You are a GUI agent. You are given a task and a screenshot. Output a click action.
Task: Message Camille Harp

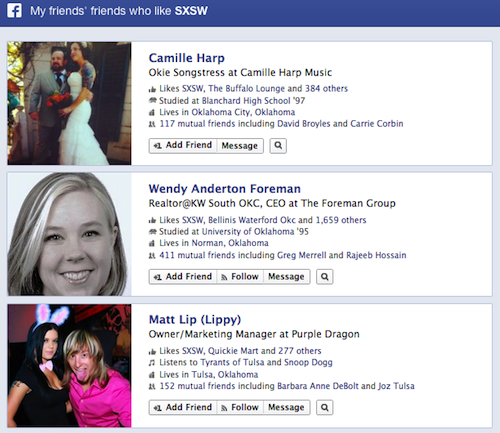tap(240, 146)
